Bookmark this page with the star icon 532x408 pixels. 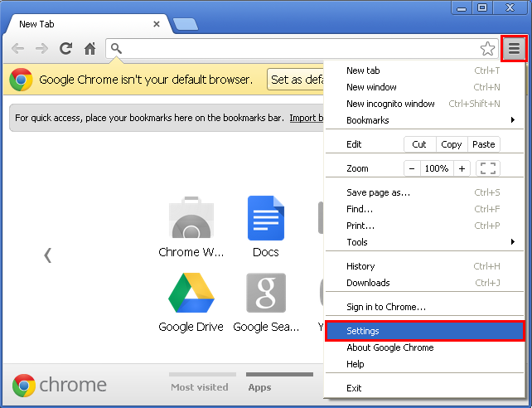pos(487,49)
